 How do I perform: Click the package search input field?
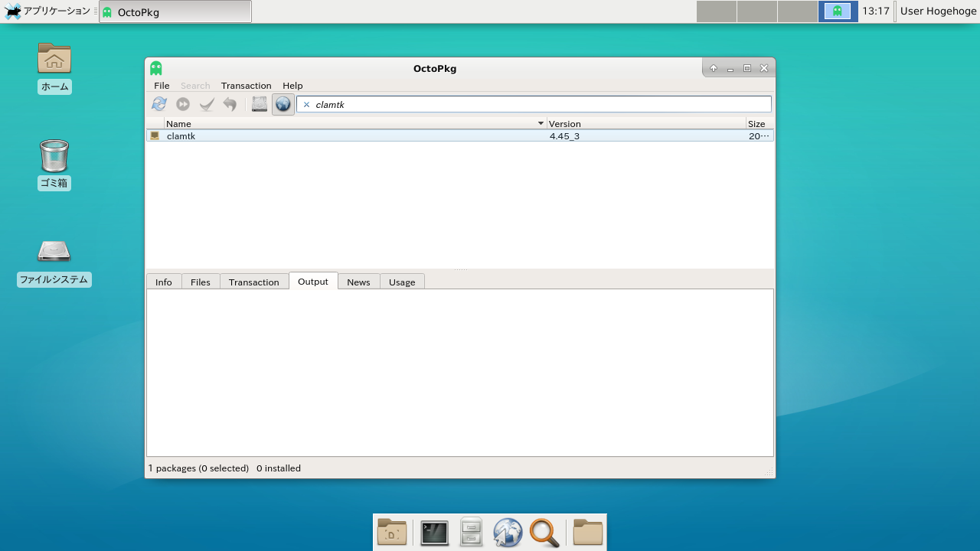pos(534,104)
